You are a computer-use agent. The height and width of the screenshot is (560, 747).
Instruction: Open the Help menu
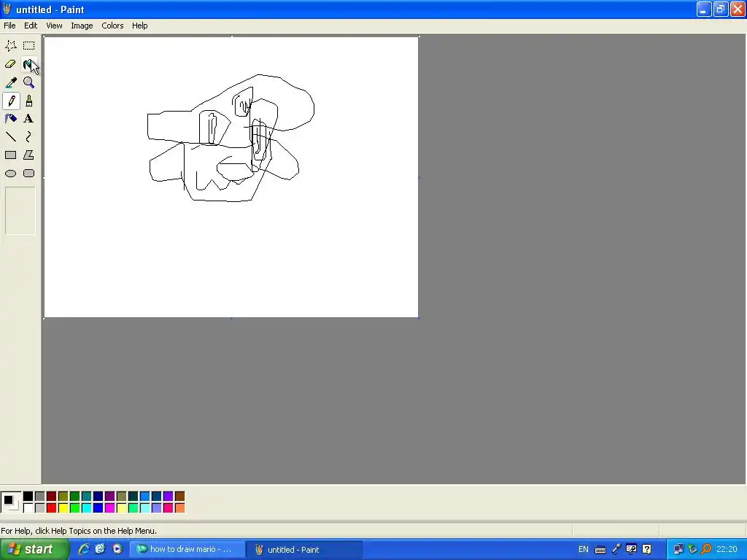tap(139, 26)
